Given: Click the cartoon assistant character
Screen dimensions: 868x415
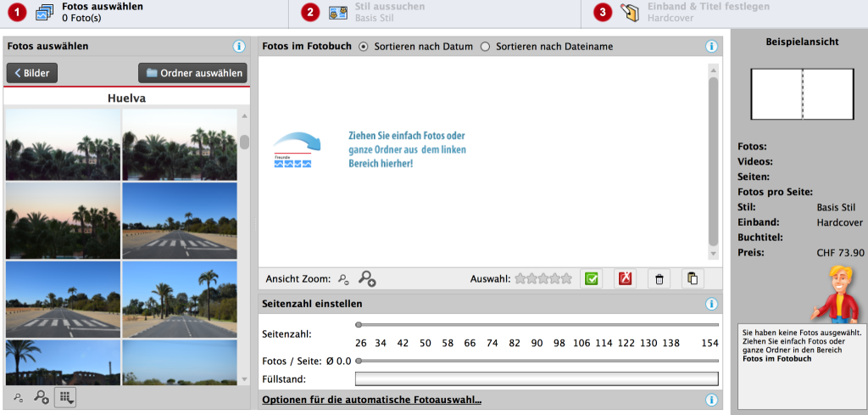Looking at the screenshot, I should pyautogui.click(x=837, y=294).
